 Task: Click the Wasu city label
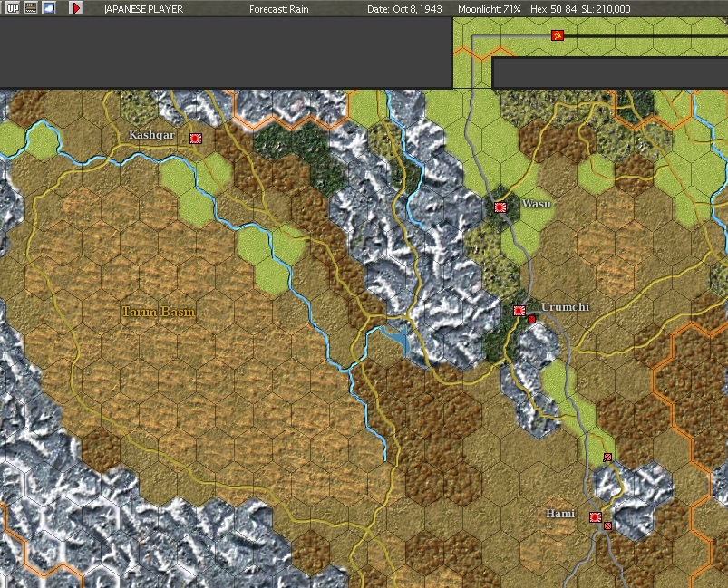coord(536,204)
